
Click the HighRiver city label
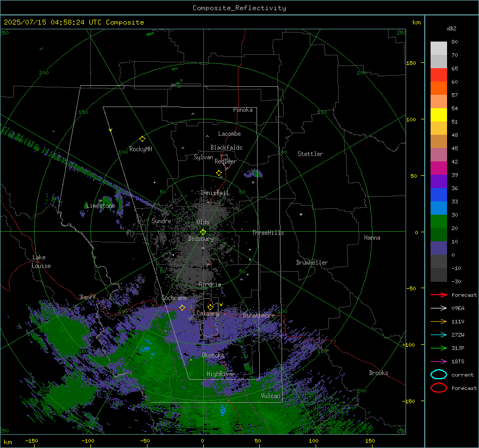tap(221, 374)
